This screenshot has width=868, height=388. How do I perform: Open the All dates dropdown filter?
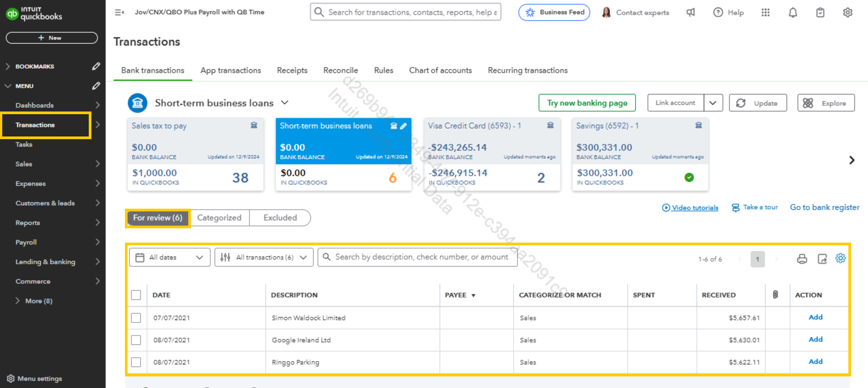click(x=169, y=257)
